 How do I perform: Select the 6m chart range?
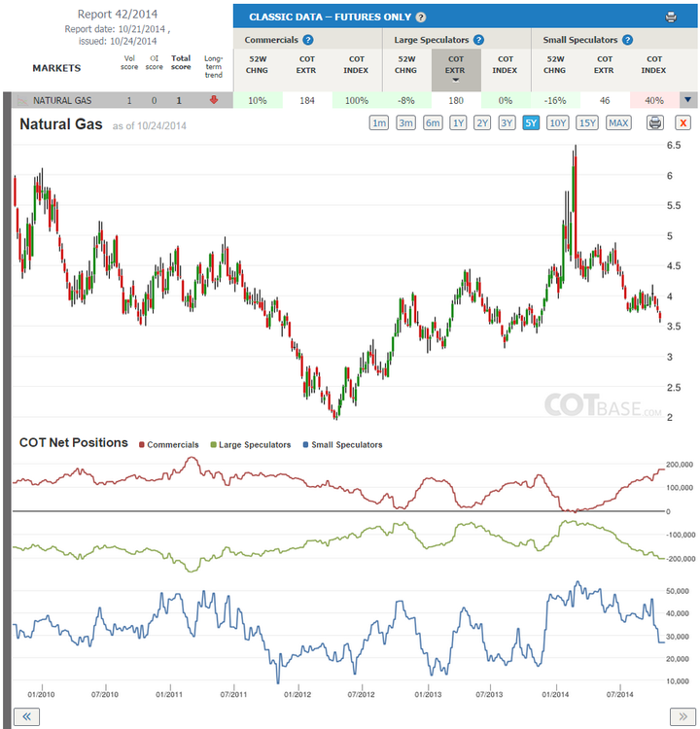point(433,122)
